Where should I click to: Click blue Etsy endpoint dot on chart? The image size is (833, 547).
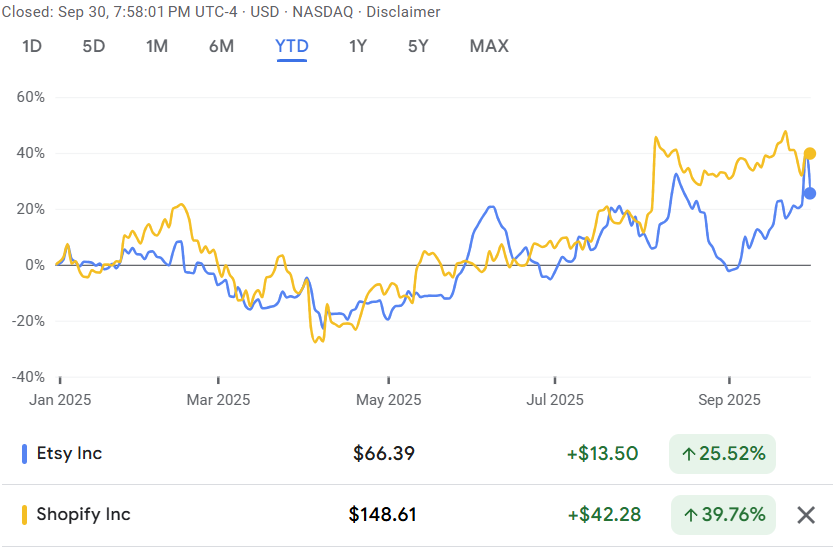[x=810, y=193]
